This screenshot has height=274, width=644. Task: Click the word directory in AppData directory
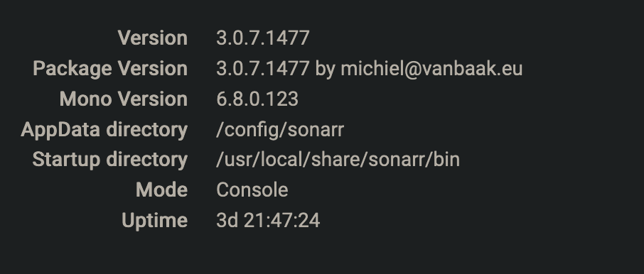pos(147,130)
